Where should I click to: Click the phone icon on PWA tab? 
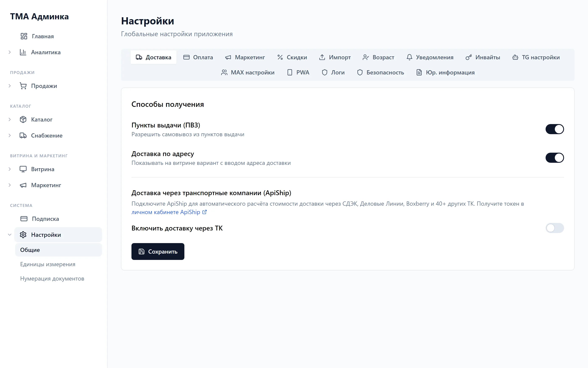[x=290, y=73]
